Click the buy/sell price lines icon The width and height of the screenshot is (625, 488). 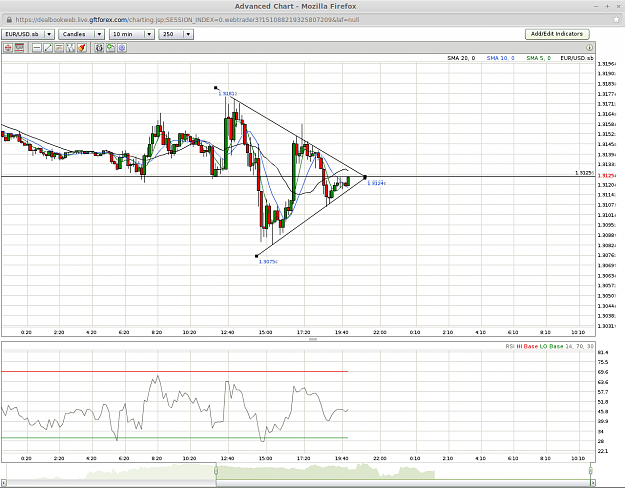19,48
